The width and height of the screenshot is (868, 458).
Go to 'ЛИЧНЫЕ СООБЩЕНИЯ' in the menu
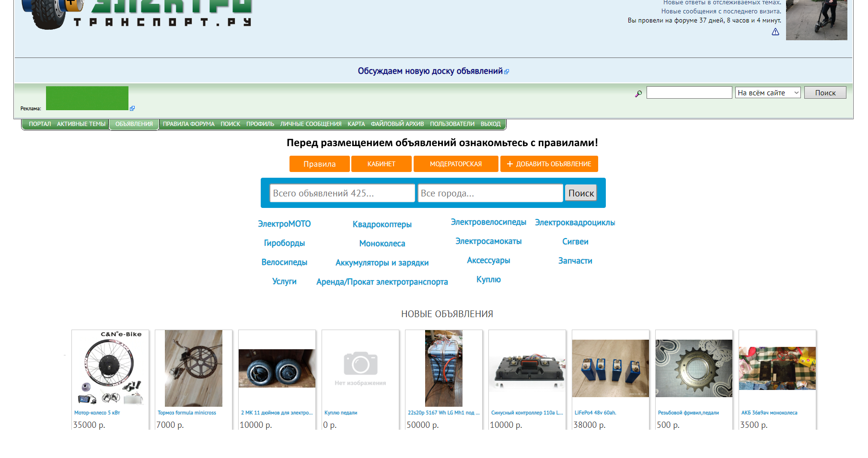pyautogui.click(x=311, y=124)
